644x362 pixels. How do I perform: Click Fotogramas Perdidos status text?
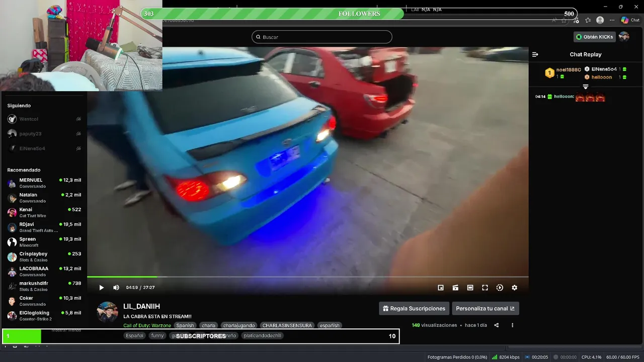pos(457,357)
